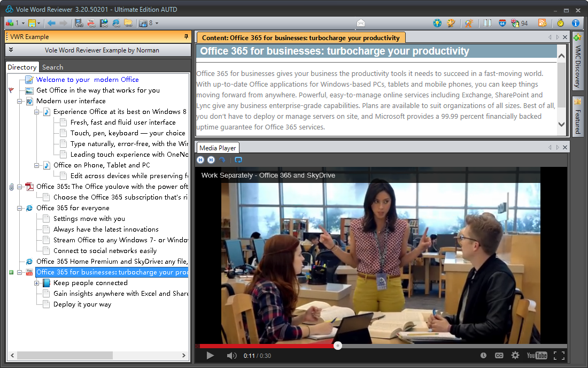Click the blue info icon in toolbar
This screenshot has width=588, height=368.
pos(576,23)
